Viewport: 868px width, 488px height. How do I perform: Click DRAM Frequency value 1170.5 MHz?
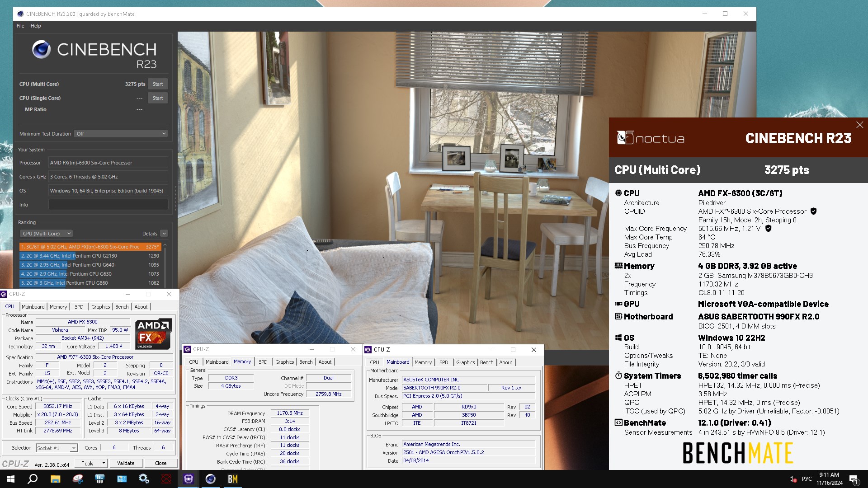[x=290, y=413]
